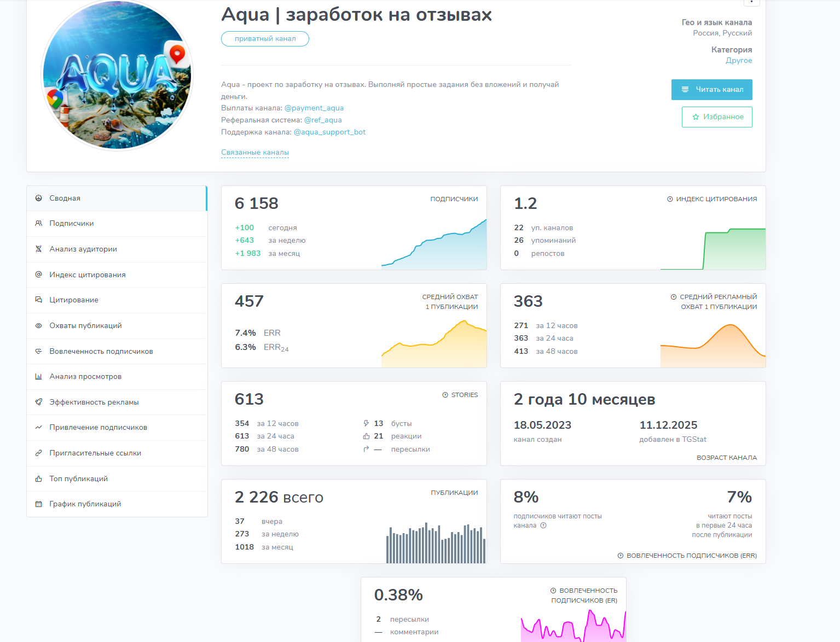840x642 pixels.
Task: Click the Индекс цитирования sidebar icon
Action: pos(38,275)
